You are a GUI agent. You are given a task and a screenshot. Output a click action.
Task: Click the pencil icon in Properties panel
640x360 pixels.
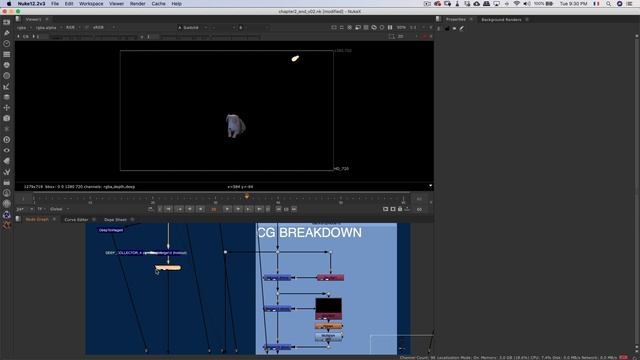tap(462, 29)
